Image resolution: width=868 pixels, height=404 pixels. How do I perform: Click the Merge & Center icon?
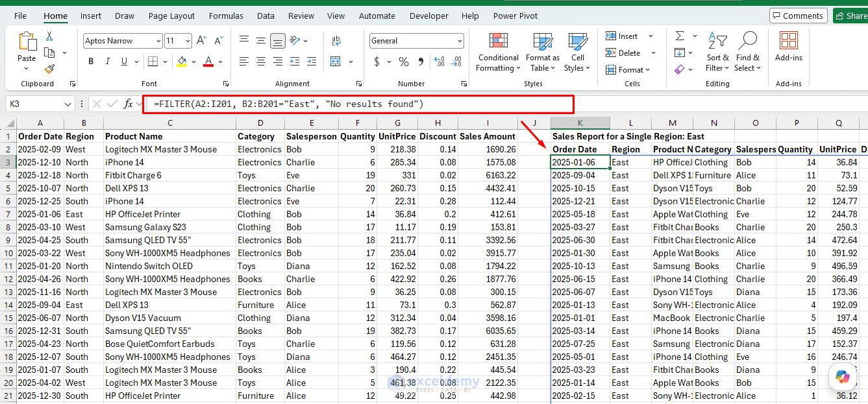[336, 62]
